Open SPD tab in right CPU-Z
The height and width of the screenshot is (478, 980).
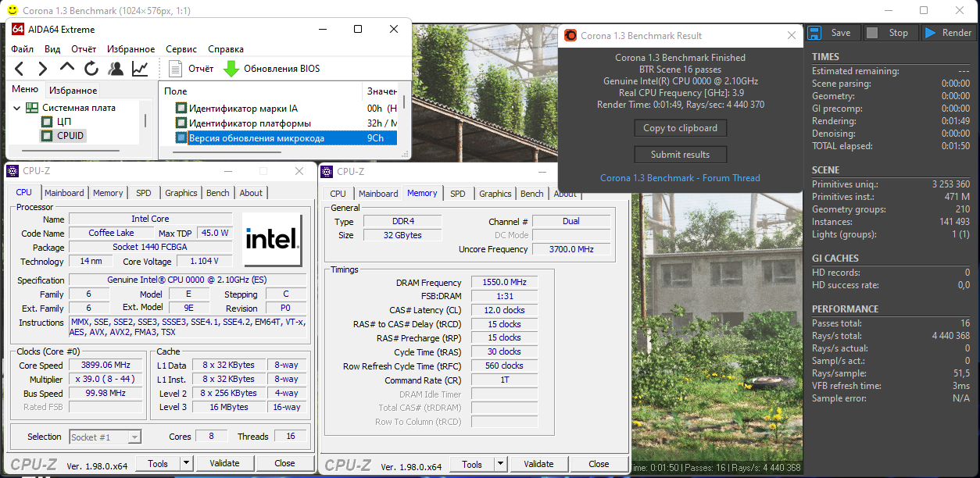(458, 194)
